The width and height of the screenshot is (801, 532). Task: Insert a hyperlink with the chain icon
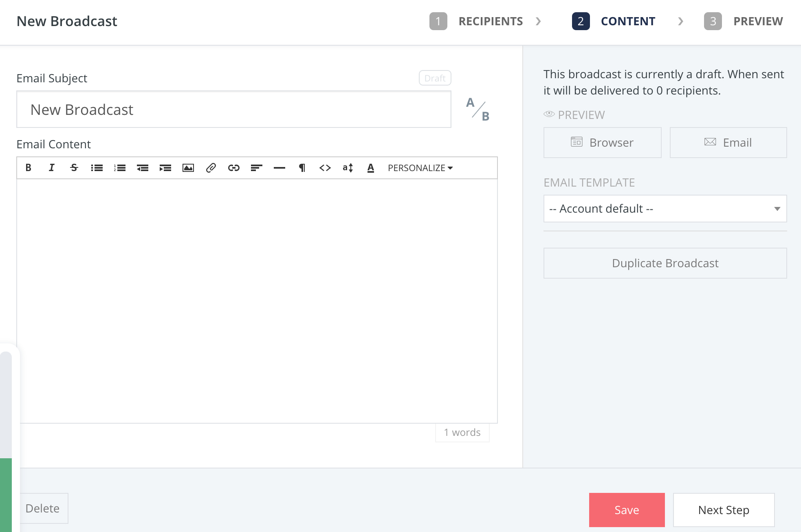233,167
